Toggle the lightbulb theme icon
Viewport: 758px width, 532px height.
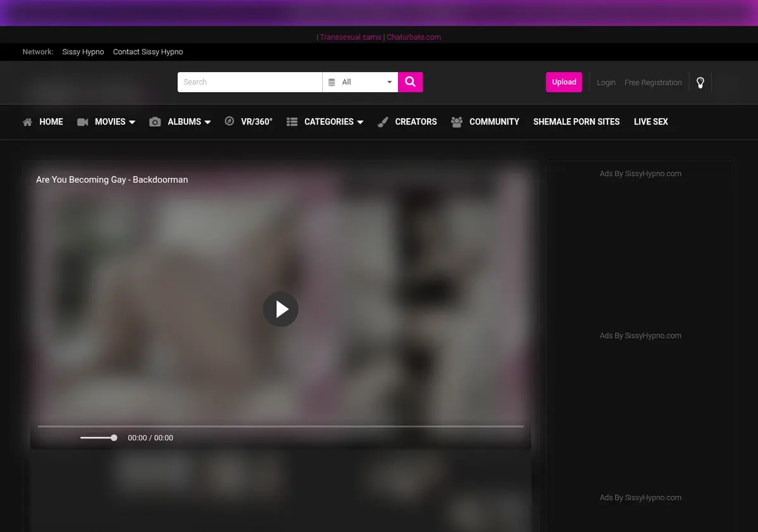(700, 83)
